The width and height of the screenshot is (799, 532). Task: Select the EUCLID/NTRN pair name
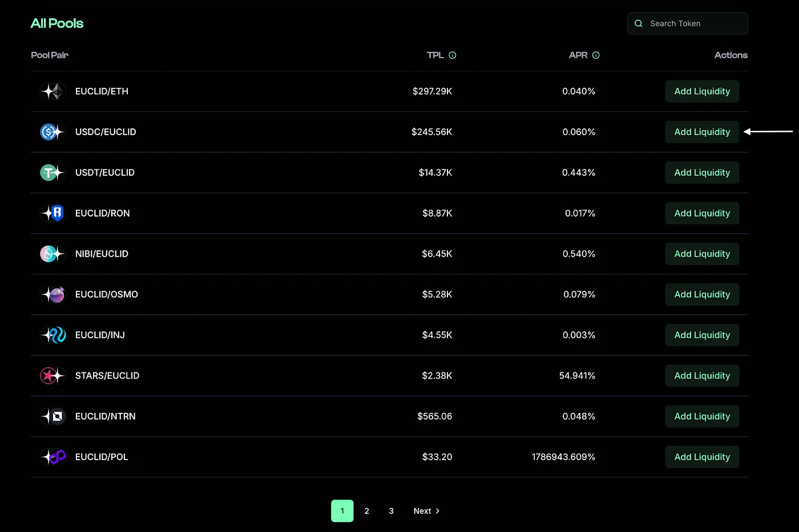coord(106,416)
